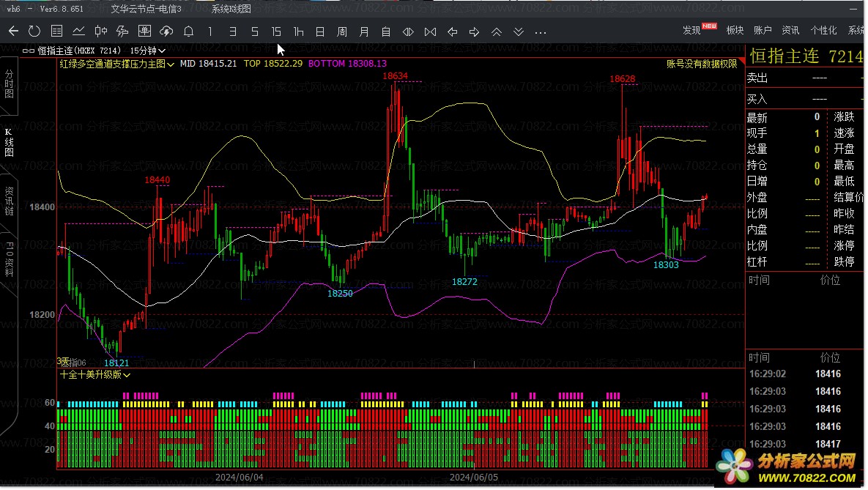
Task: Click the 18634 high price label
Action: pos(395,75)
